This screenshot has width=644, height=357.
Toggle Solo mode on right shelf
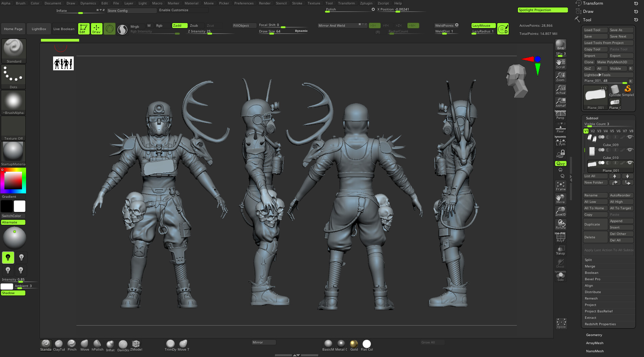pos(560,276)
